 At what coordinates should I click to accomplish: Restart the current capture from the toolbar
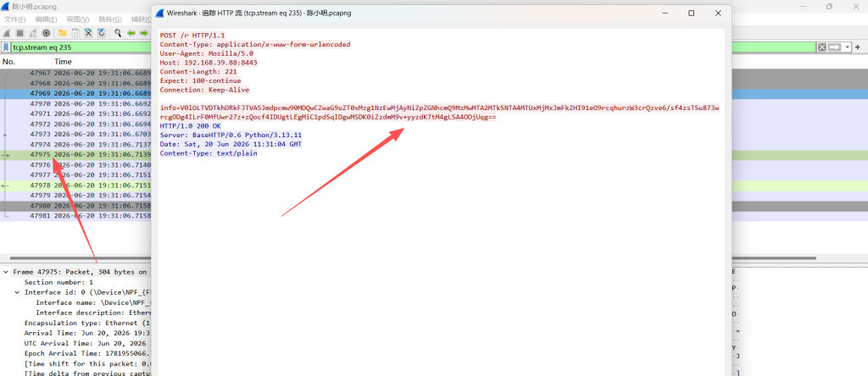(33, 33)
